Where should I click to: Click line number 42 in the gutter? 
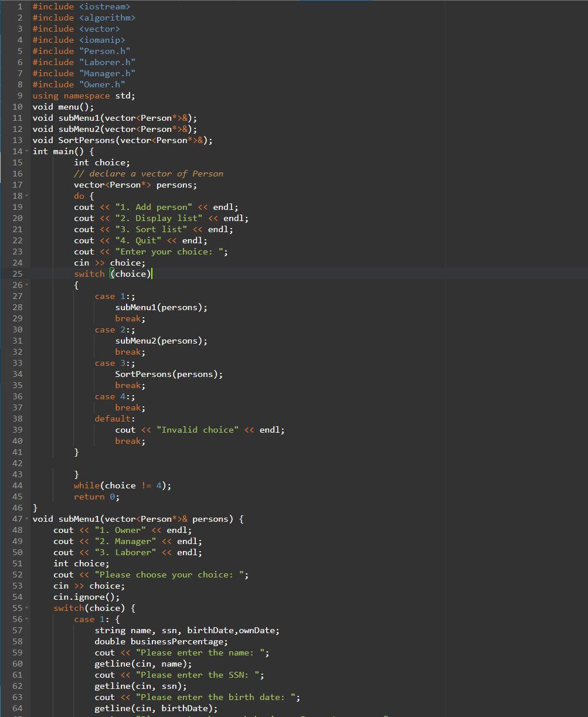click(17, 463)
